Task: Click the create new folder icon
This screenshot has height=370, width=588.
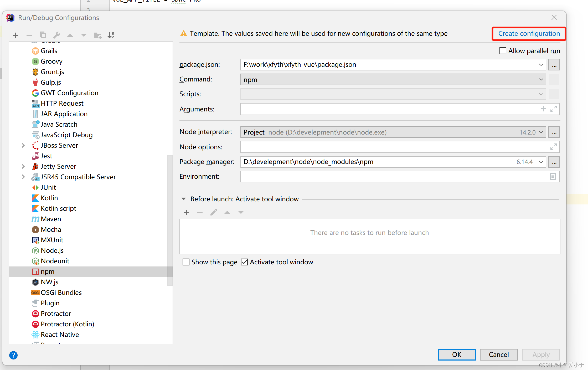Action: click(x=98, y=35)
